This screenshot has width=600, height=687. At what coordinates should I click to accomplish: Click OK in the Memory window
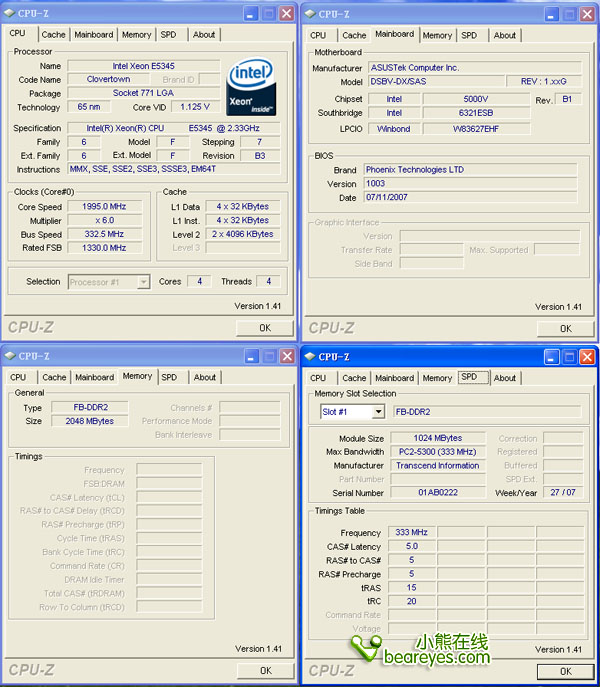266,671
